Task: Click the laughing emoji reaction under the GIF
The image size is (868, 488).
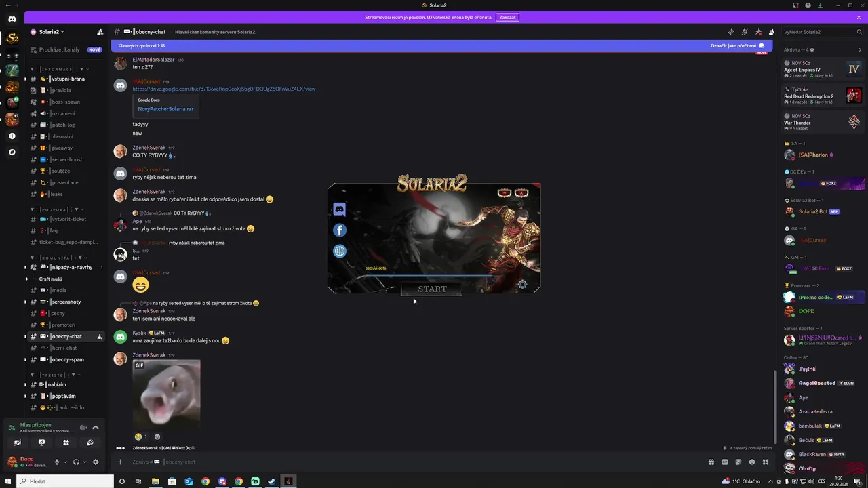Action: point(141,436)
